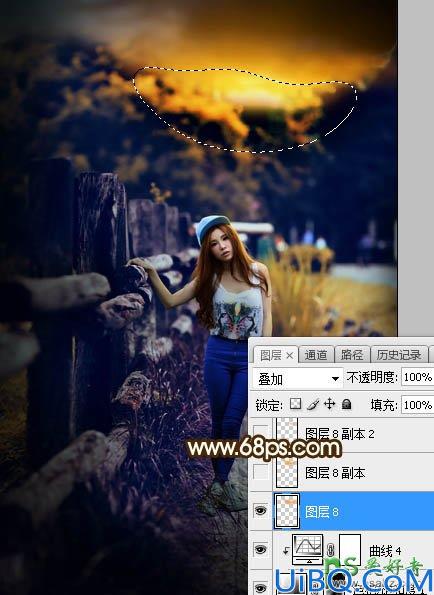The height and width of the screenshot is (595, 434).
Task: Toggle lock transparent pixels icon
Action: point(295,404)
